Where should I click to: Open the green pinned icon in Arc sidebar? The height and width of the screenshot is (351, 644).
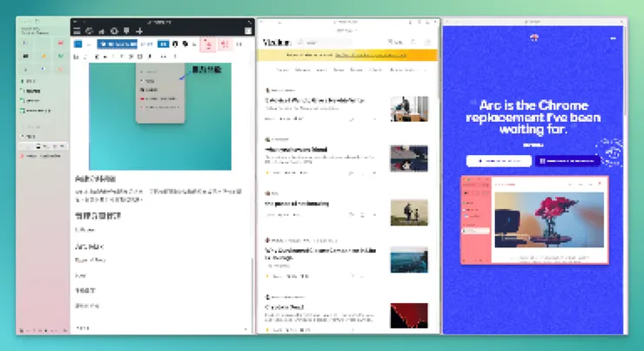tap(60, 56)
